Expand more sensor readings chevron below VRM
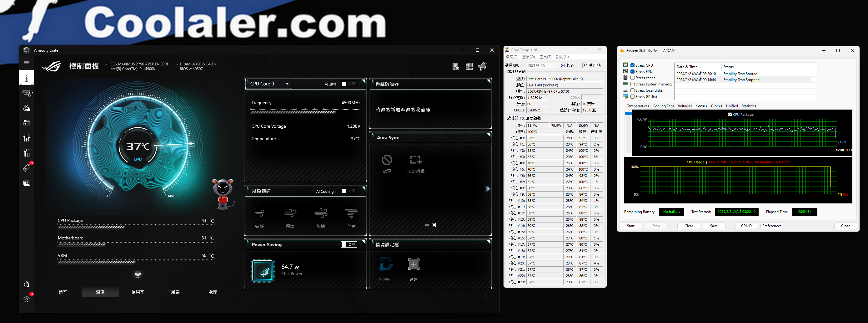Screen dimensions: 868x323 138,274
